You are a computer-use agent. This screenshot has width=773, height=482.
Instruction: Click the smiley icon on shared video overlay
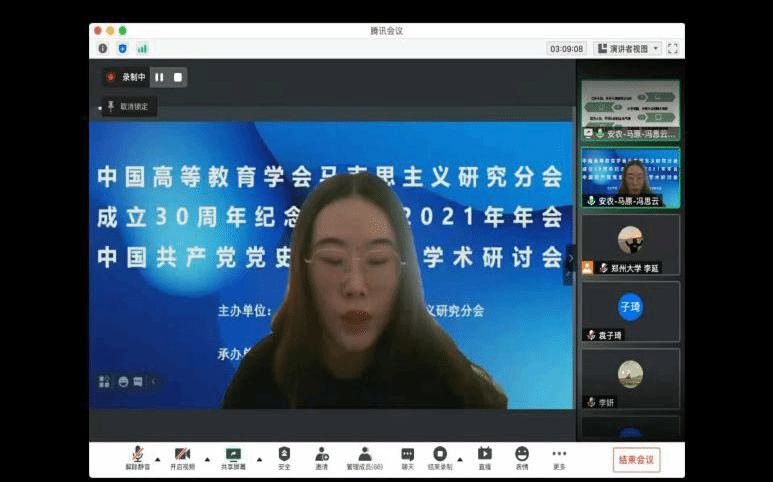click(x=123, y=381)
